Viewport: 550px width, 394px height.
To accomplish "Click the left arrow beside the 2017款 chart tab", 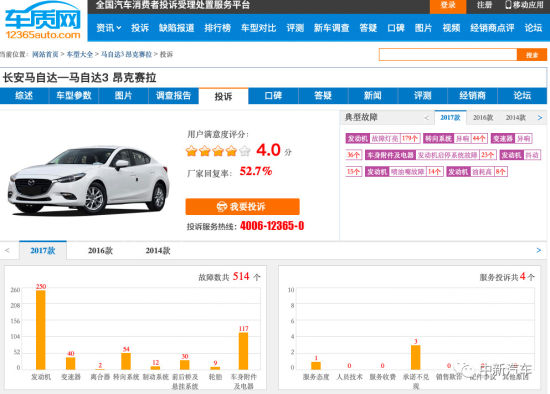I will click(x=7, y=251).
